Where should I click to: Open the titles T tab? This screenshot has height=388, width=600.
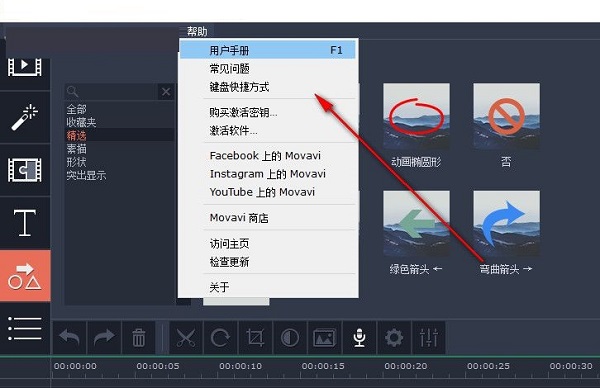(25, 223)
